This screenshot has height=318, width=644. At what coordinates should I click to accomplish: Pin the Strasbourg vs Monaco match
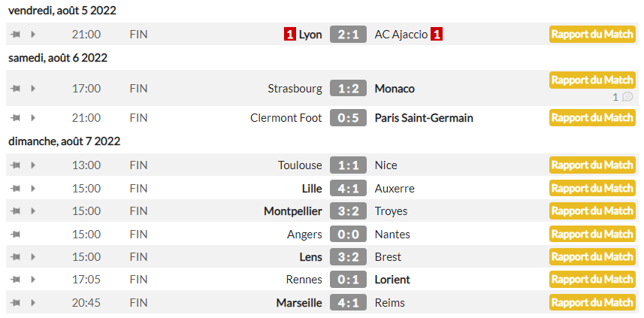(x=15, y=89)
